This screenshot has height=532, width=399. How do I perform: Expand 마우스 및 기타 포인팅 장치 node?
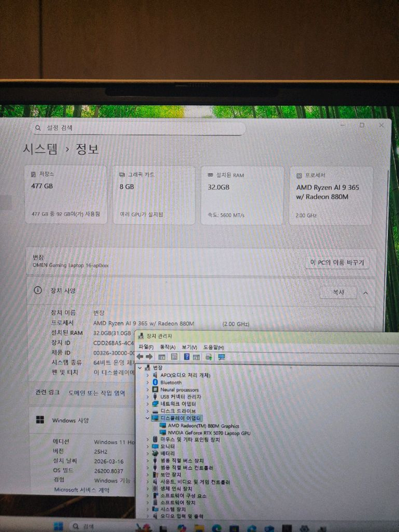(x=147, y=439)
